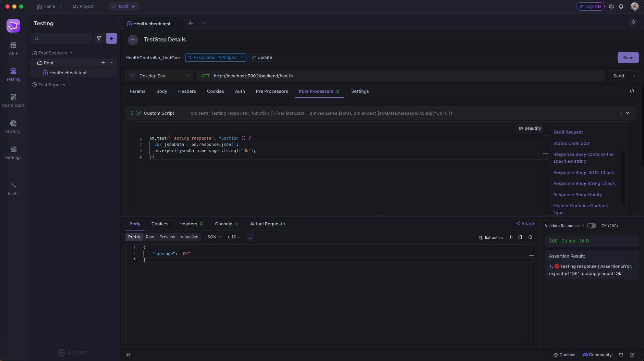Open the Send button dropdown arrow
The image size is (644, 361).
coord(634,76)
